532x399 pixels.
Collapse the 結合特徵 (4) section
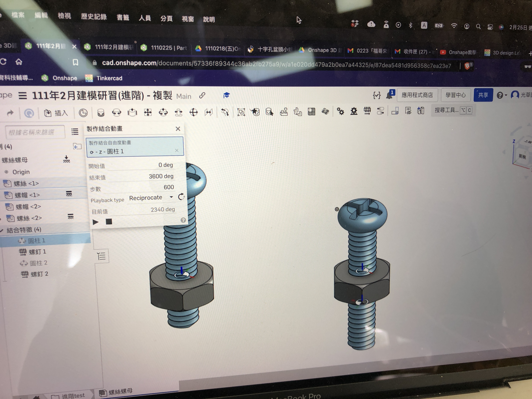click(x=2, y=230)
